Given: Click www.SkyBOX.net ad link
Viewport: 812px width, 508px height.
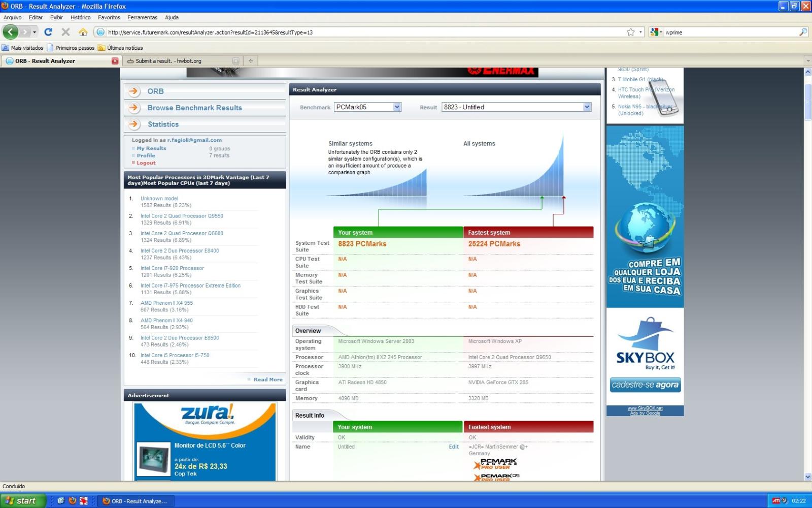Looking at the screenshot, I should pos(645,408).
